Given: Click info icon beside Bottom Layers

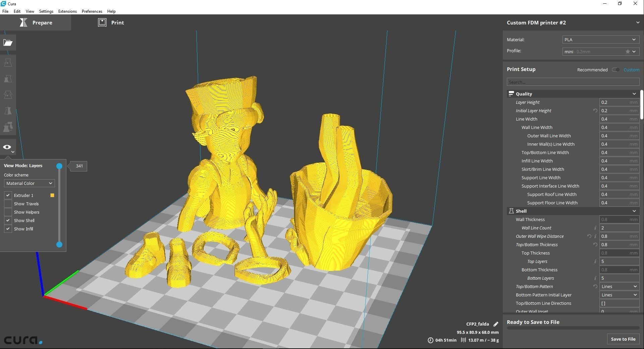Looking at the screenshot, I should [595, 278].
